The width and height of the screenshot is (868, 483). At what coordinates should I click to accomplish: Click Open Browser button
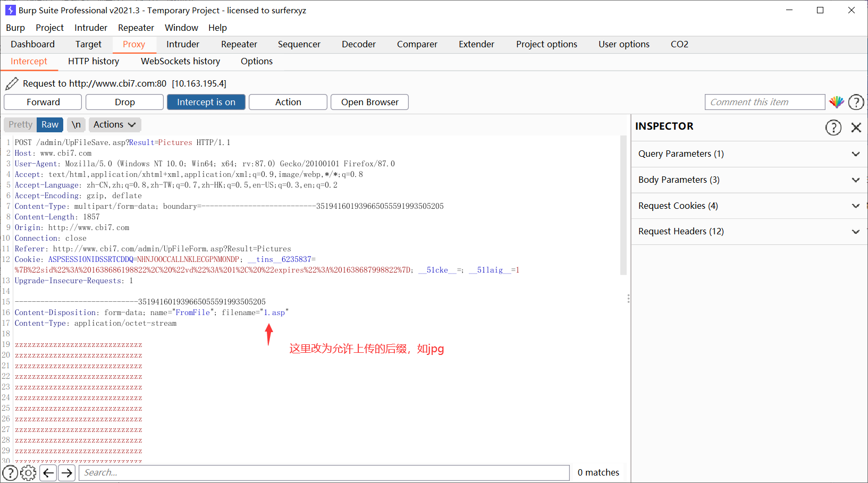(370, 102)
